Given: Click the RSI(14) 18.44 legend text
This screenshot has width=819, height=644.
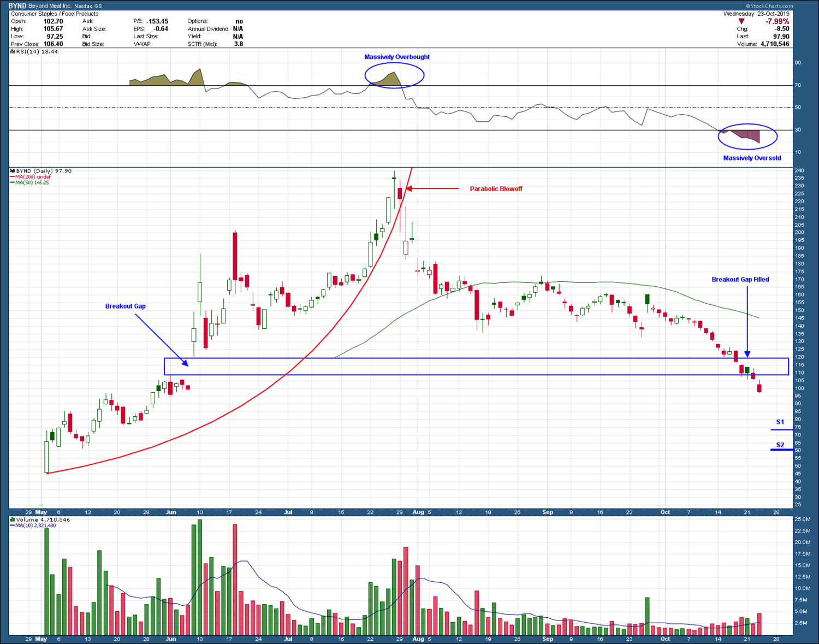Looking at the screenshot, I should pyautogui.click(x=37, y=51).
